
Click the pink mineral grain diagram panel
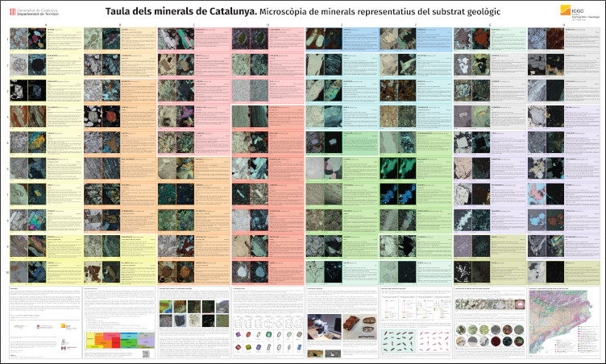tap(433, 339)
